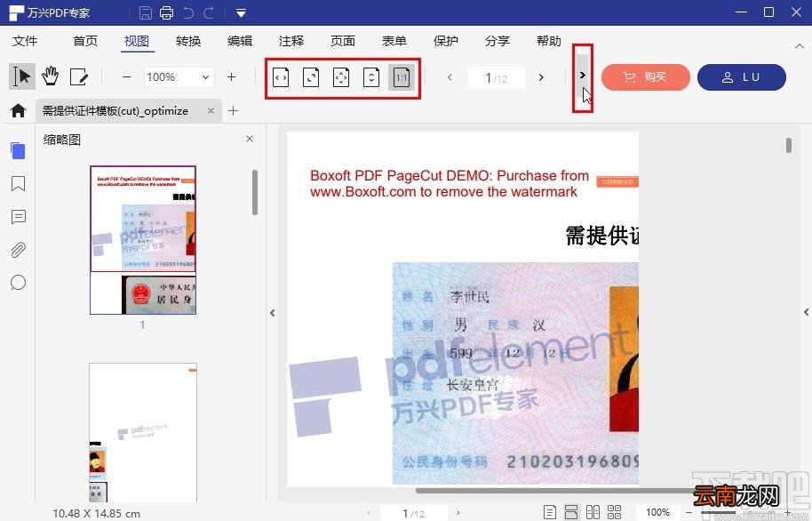Switch to the 表单 tab
The height and width of the screenshot is (521, 812).
point(394,41)
